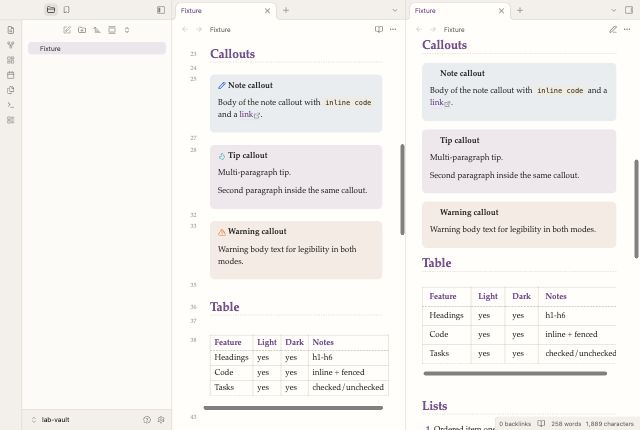The height and width of the screenshot is (430, 640).
Task: Click the book icon in status bar
Action: (x=541, y=423)
